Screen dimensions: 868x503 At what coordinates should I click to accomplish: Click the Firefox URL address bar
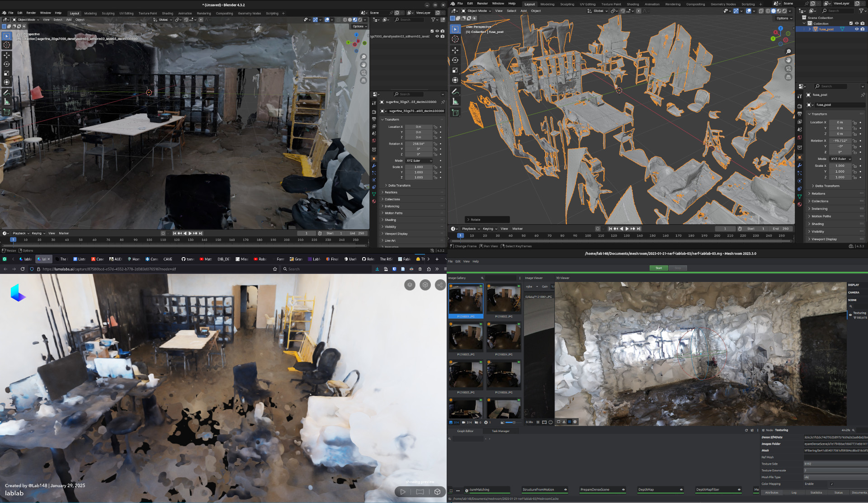tap(154, 269)
